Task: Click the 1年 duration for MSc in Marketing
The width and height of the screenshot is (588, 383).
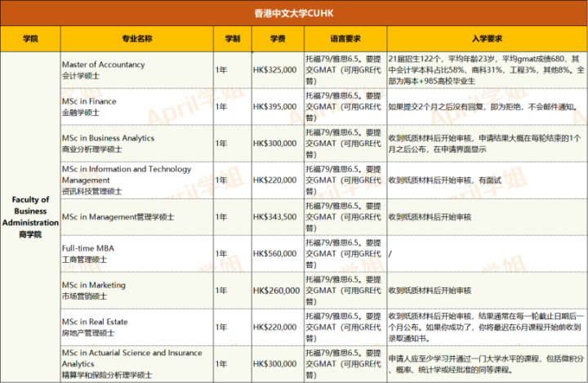Action: pos(233,291)
